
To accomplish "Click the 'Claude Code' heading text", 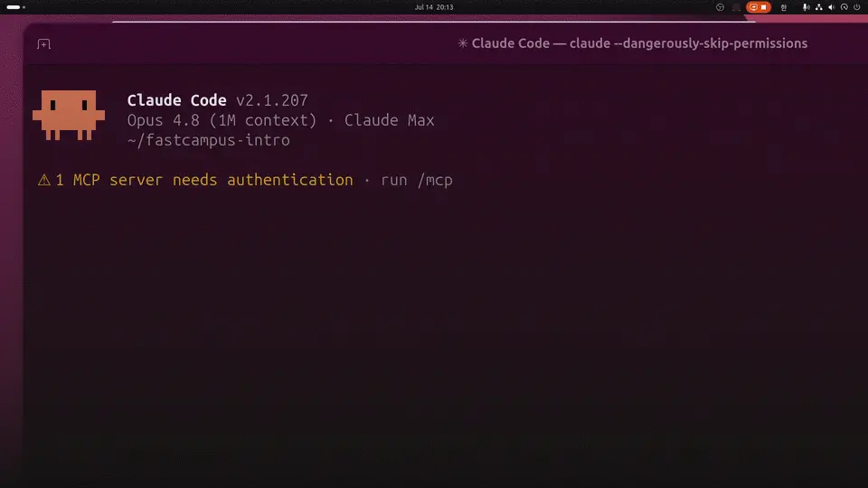I will [x=176, y=100].
